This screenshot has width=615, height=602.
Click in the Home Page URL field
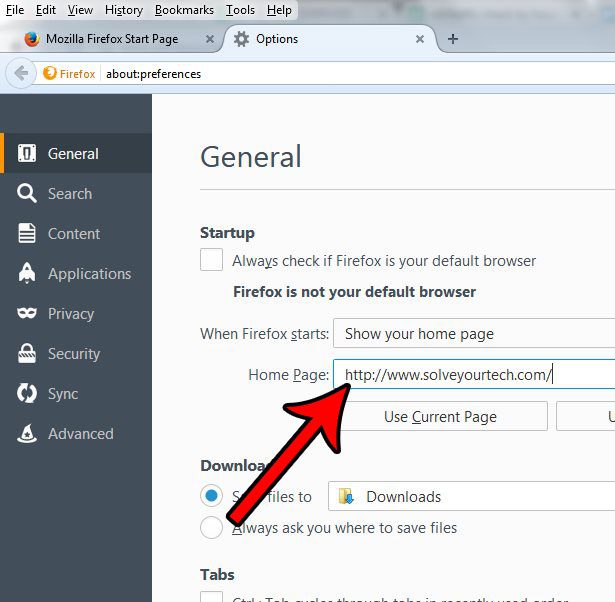474,374
